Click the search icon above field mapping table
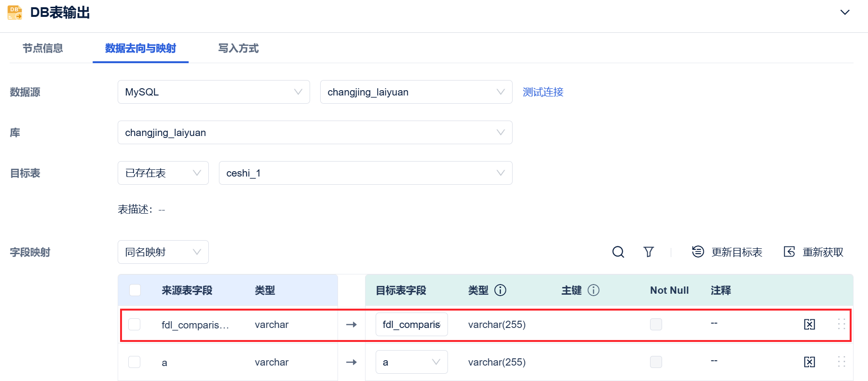868x381 pixels. 618,252
